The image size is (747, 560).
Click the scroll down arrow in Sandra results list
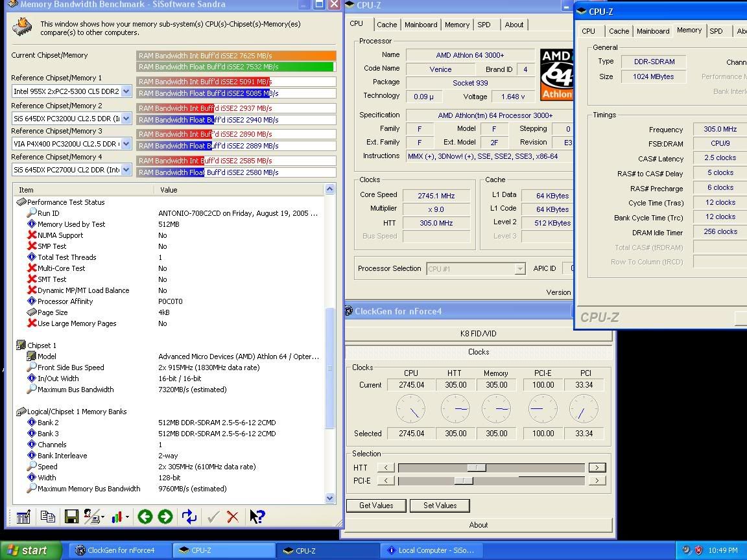click(329, 498)
